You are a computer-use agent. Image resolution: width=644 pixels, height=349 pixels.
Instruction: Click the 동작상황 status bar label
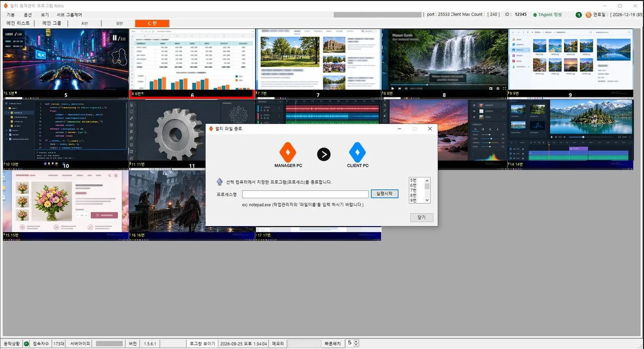[12, 343]
